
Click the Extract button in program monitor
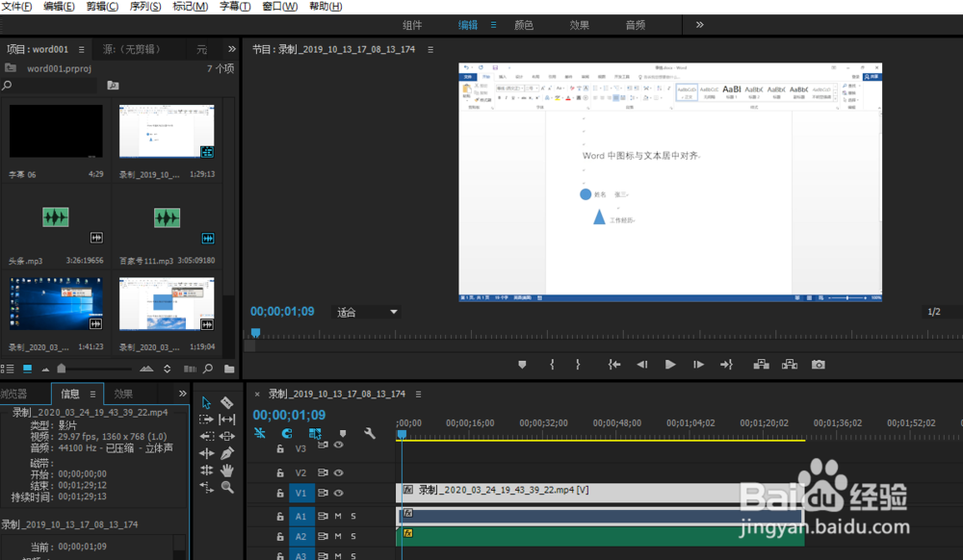click(x=790, y=365)
